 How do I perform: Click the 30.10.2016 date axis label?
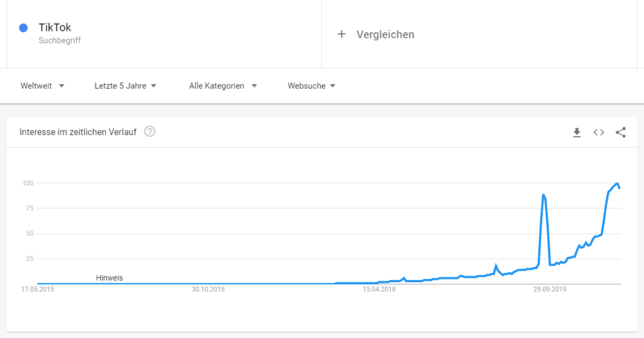click(208, 289)
